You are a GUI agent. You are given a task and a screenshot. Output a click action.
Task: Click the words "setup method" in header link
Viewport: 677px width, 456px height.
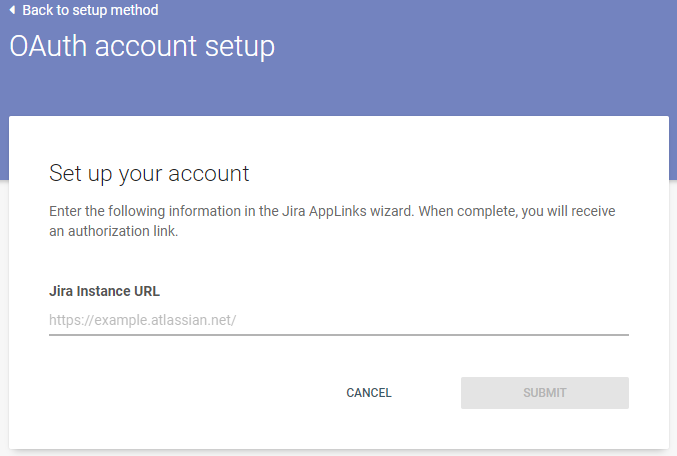117,10
